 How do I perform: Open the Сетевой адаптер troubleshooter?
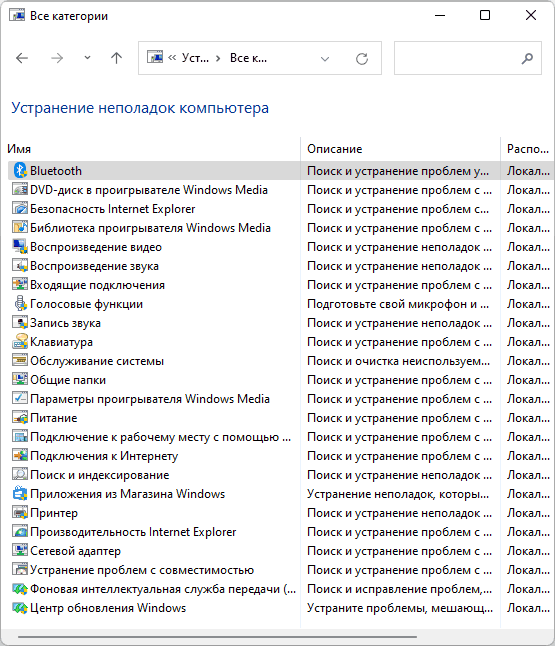tap(75, 551)
